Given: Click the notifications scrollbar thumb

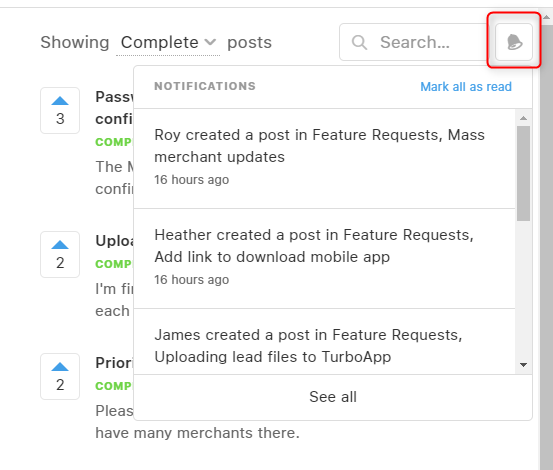Looking at the screenshot, I should tap(523, 173).
